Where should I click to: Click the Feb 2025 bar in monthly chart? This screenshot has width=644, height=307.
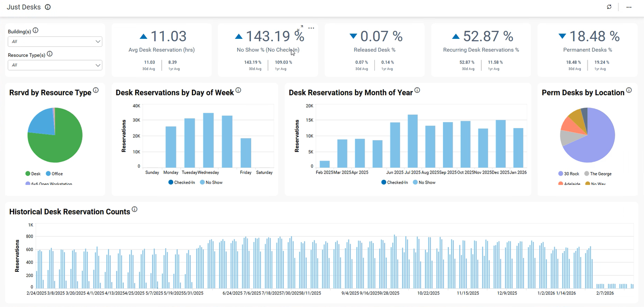325,164
